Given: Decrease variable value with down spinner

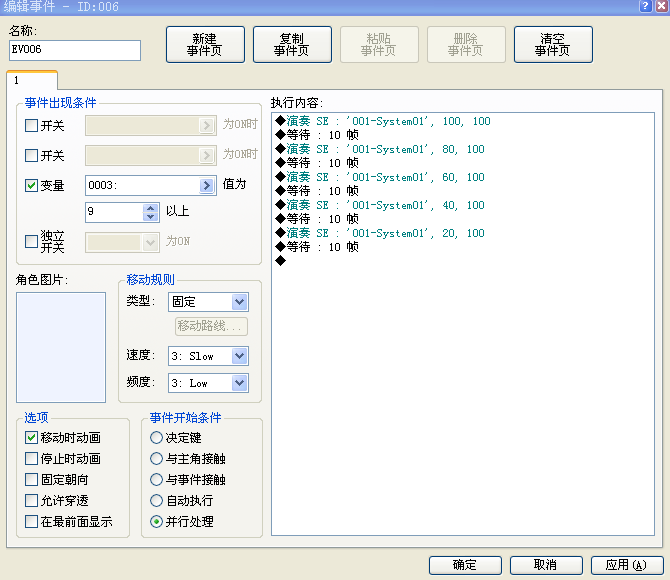Looking at the screenshot, I should click(150, 217).
